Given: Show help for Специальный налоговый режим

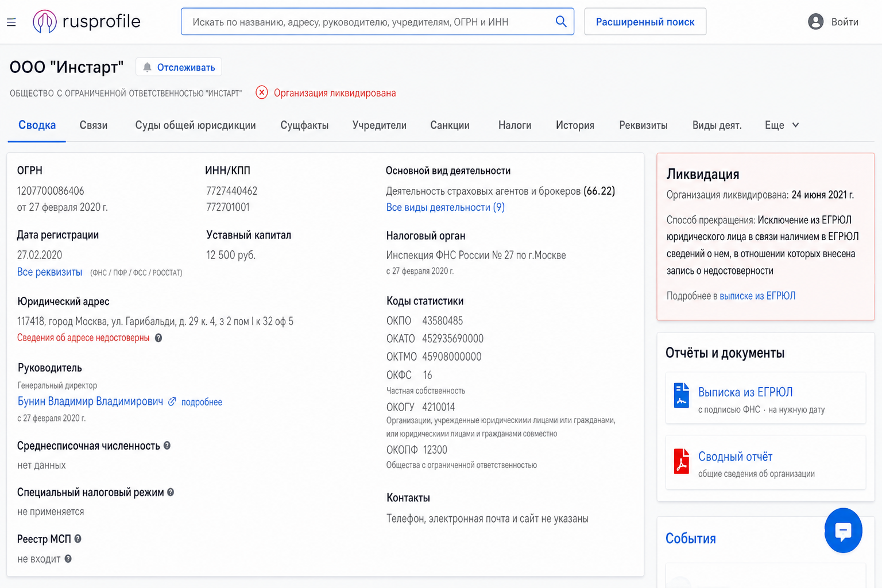Looking at the screenshot, I should tap(171, 492).
